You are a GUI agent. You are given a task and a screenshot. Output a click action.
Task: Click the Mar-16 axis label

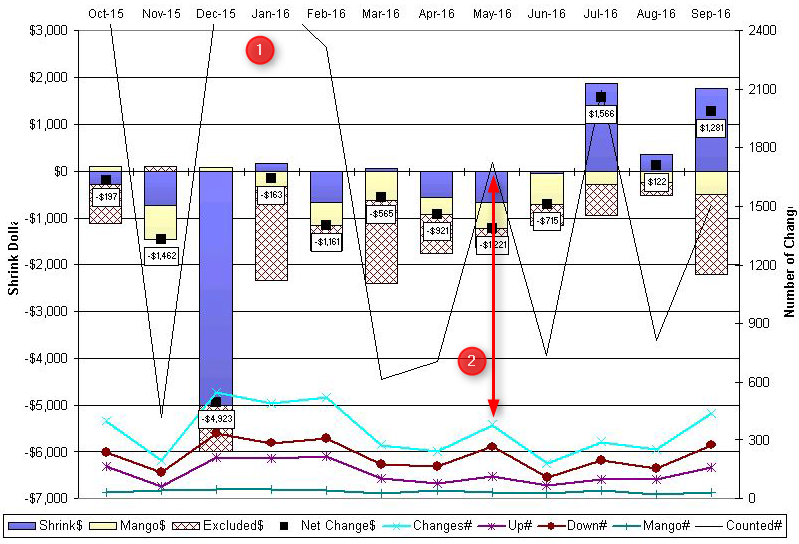coord(381,14)
